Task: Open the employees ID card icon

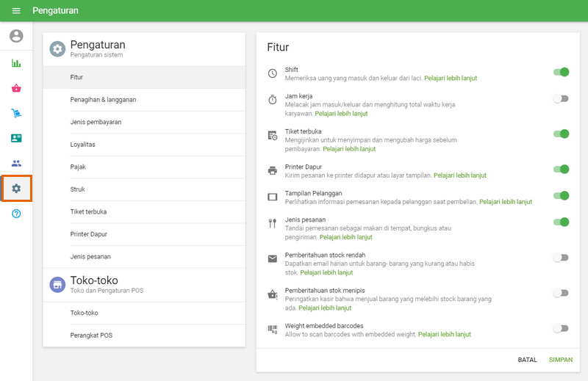Action: pyautogui.click(x=16, y=138)
